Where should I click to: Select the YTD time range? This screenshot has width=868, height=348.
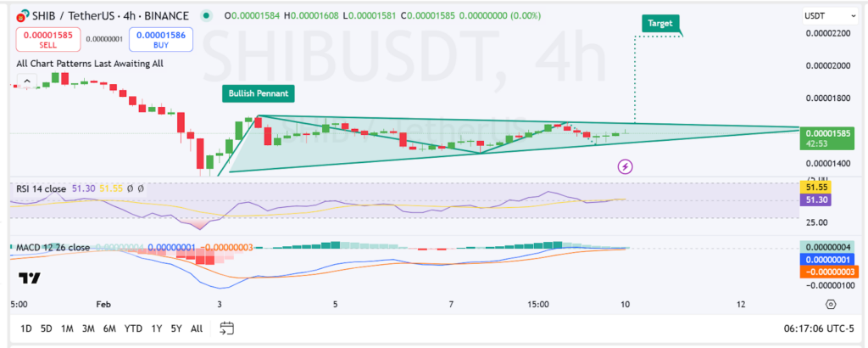click(x=133, y=328)
